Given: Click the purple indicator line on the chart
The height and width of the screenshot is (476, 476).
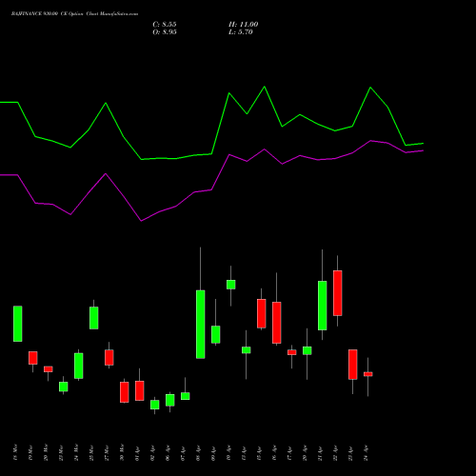Looking at the screenshot, I should [x=211, y=189].
